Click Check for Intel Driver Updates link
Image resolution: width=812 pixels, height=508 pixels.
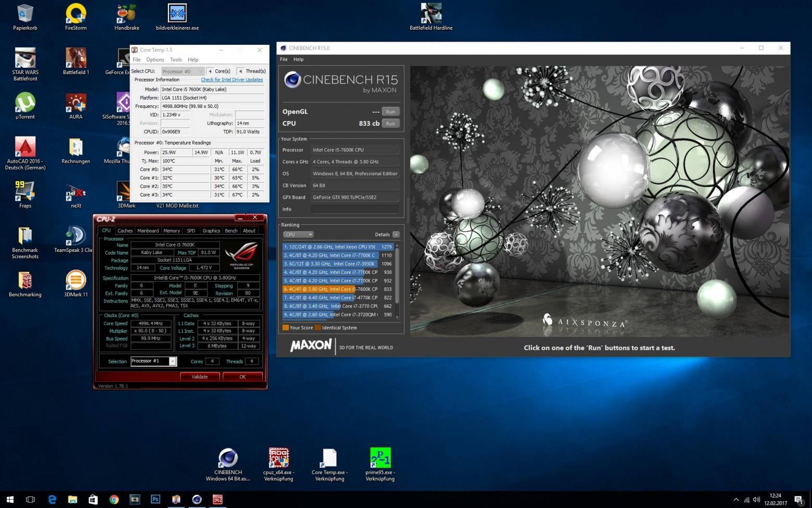click(x=232, y=80)
